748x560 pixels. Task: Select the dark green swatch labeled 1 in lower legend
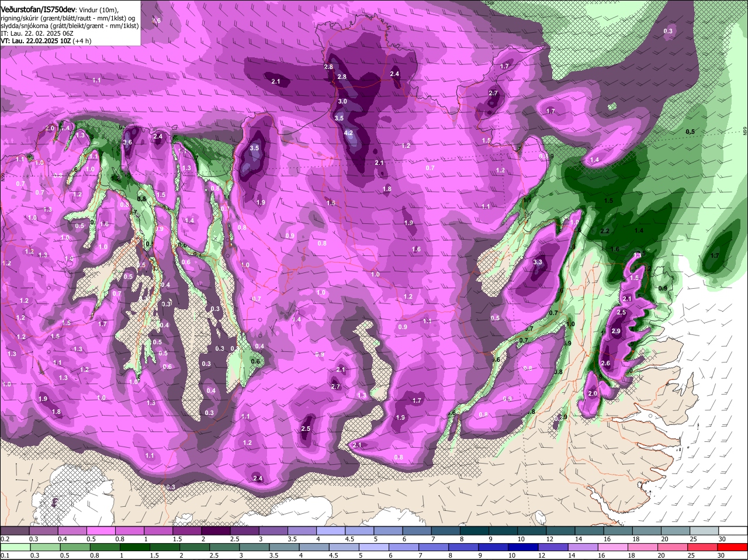(x=134, y=547)
